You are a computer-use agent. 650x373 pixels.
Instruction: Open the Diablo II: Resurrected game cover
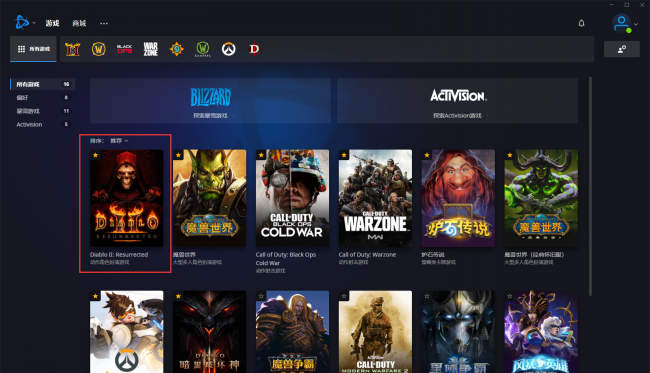pos(126,198)
